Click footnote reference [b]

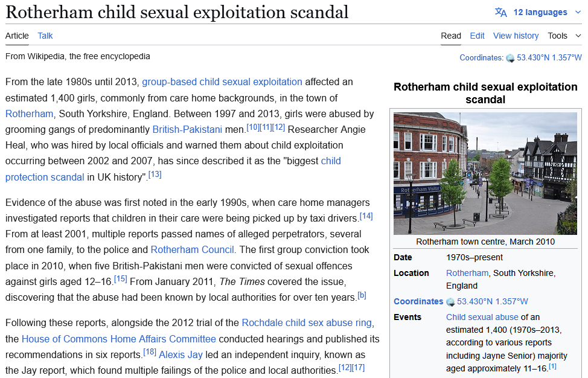tap(362, 295)
